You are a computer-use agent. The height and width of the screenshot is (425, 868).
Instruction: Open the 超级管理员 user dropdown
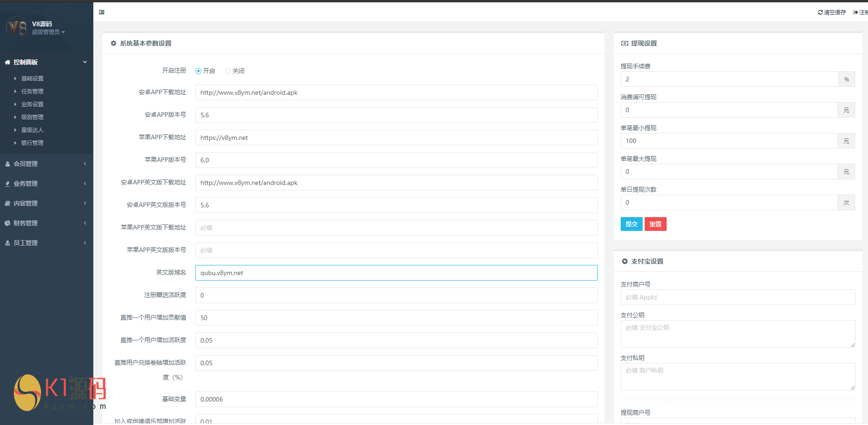(x=48, y=32)
